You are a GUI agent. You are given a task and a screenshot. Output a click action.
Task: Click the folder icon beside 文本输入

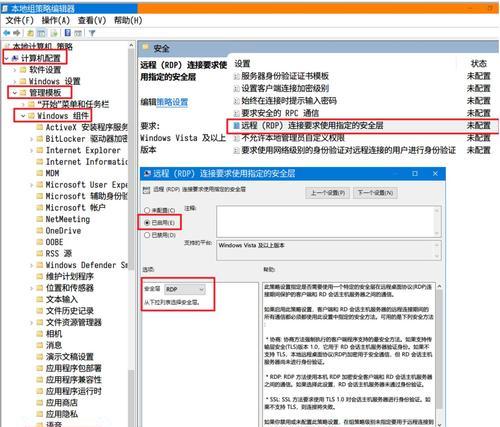[40, 299]
